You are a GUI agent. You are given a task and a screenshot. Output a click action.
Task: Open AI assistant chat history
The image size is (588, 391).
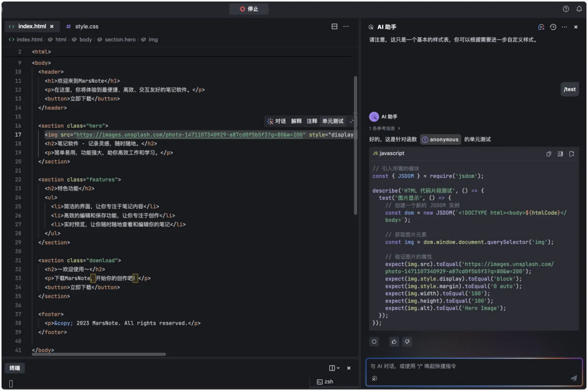(553, 27)
